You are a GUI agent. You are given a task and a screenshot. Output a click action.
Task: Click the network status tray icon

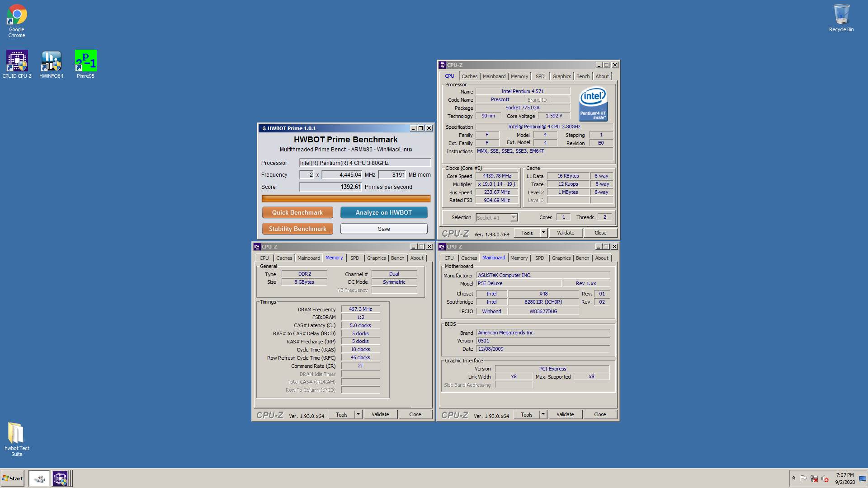coord(814,479)
